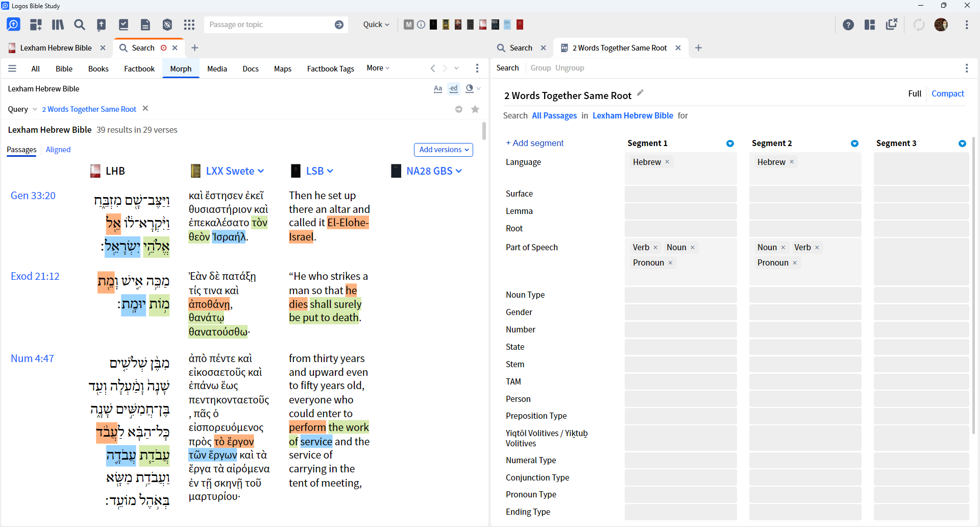Open the Tools shield icon
The width and height of the screenshot is (980, 527).
click(x=167, y=25)
